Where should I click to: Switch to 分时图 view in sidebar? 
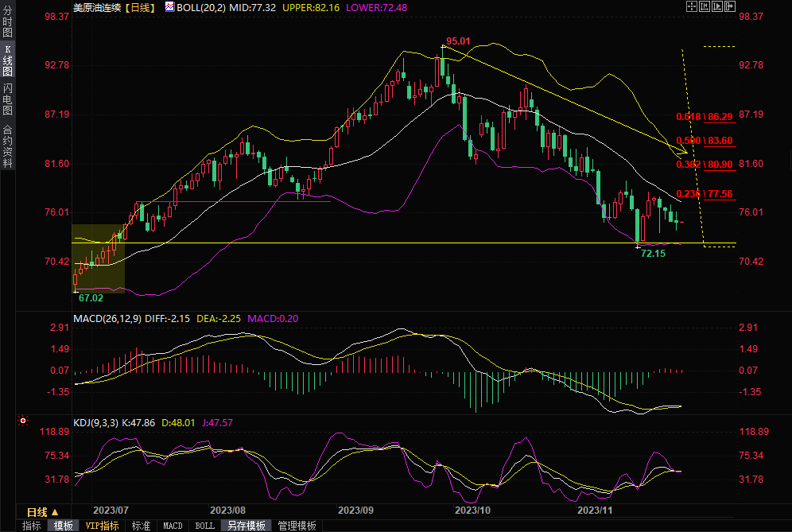coord(7,21)
